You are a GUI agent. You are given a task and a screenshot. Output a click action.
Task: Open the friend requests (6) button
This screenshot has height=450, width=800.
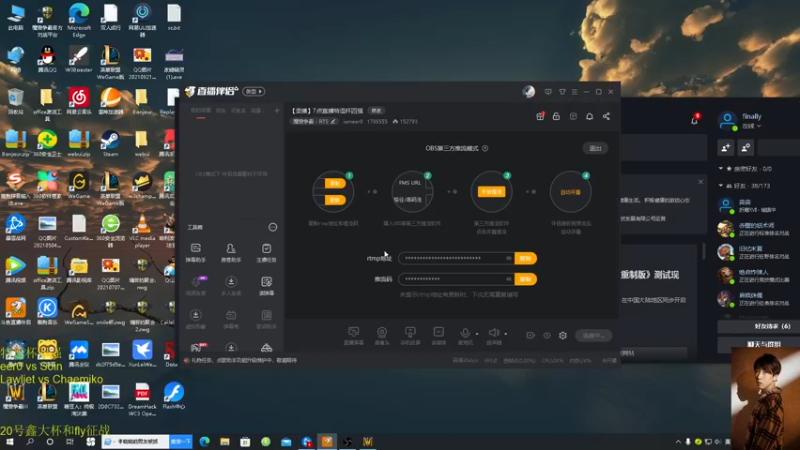click(x=759, y=326)
